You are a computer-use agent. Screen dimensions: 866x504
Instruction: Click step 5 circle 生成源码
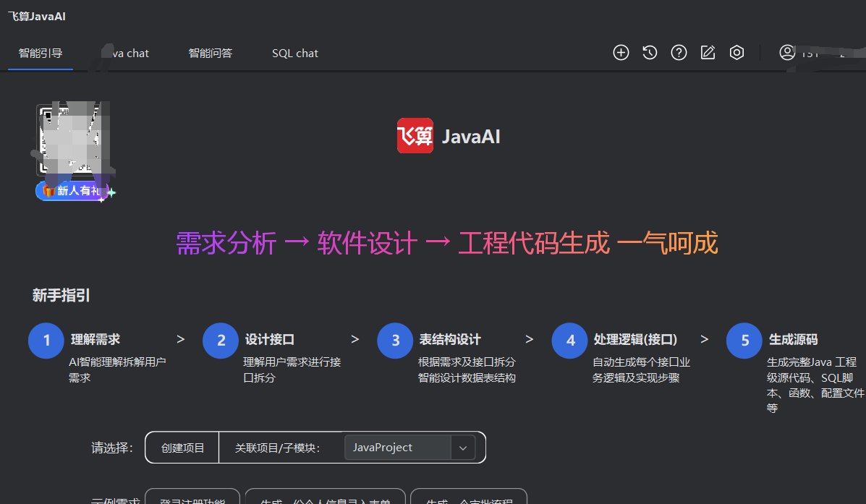click(x=744, y=341)
